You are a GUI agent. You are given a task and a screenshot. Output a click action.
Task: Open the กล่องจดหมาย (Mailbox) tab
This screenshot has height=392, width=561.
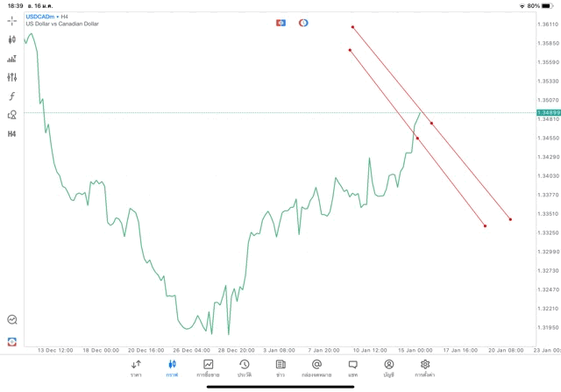tap(316, 367)
